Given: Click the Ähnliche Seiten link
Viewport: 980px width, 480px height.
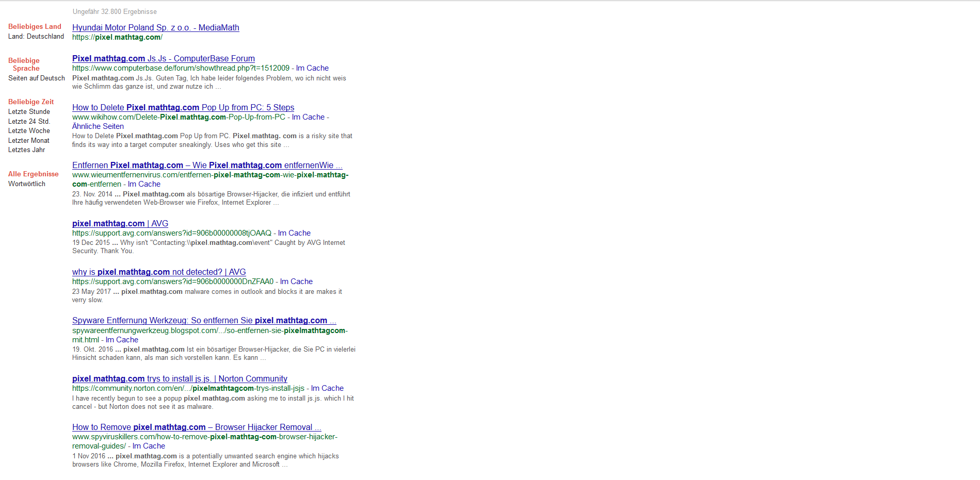Looking at the screenshot, I should pyautogui.click(x=98, y=126).
